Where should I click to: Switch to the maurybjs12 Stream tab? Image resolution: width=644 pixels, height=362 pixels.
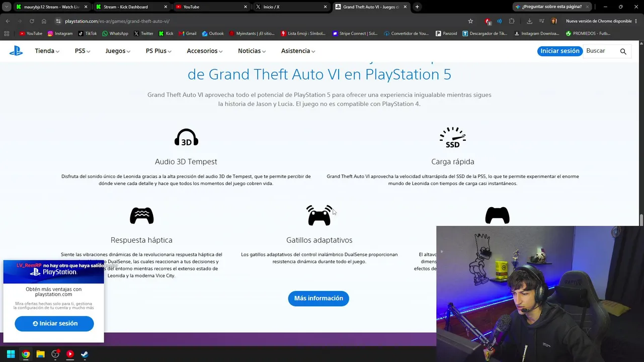(51, 7)
